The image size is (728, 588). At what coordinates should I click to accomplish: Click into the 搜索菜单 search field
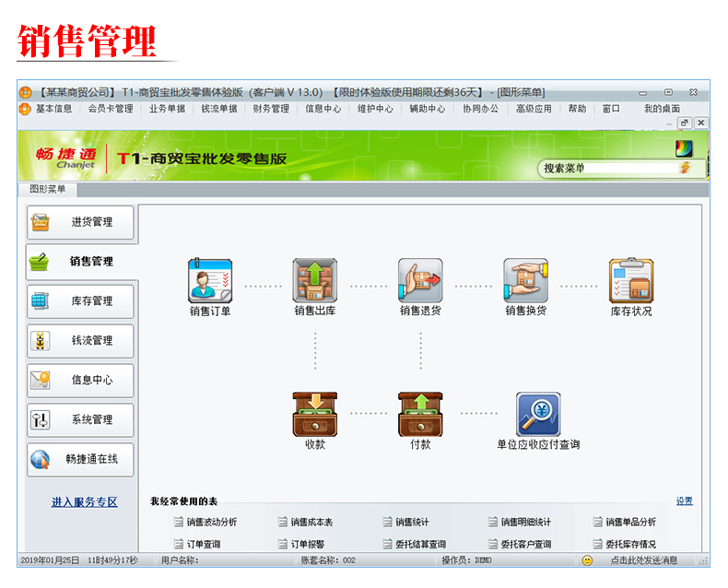[x=608, y=168]
